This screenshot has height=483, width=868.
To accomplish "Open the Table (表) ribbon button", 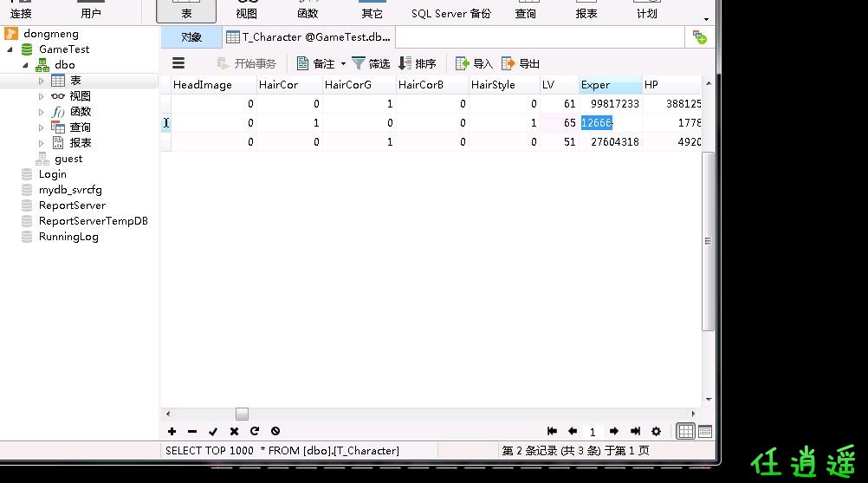I will point(186,11).
